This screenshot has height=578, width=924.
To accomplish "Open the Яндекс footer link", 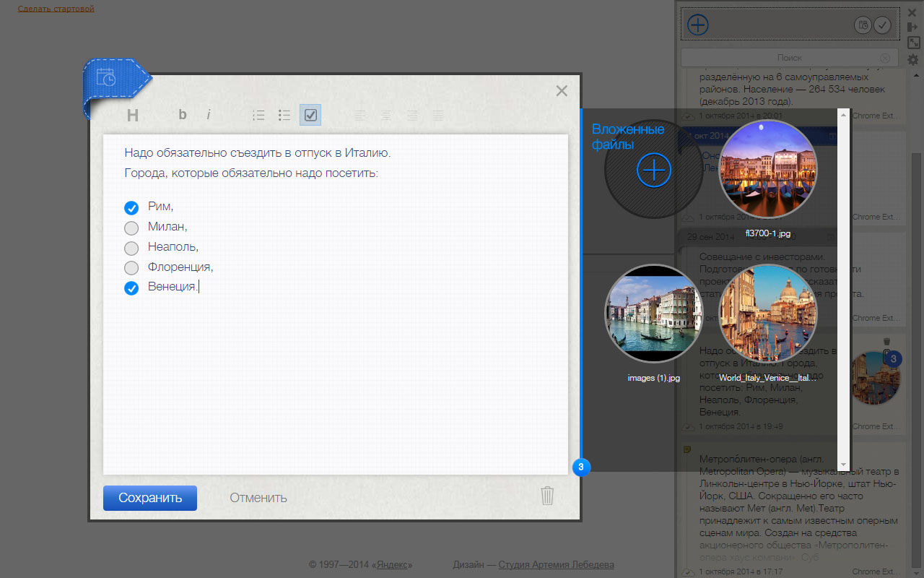I will [392, 565].
